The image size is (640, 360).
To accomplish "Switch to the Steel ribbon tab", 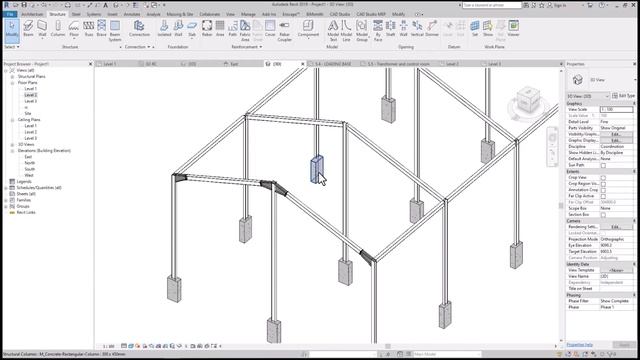I will coord(76,14).
